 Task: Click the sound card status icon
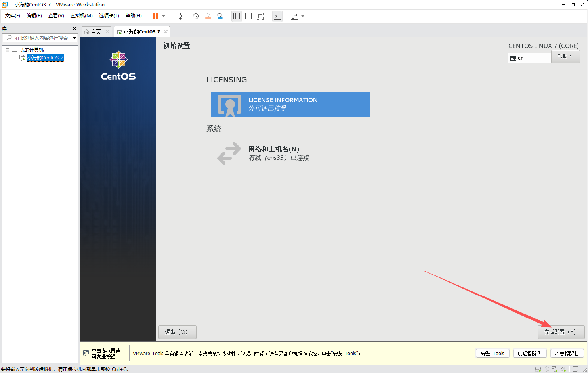click(x=563, y=369)
